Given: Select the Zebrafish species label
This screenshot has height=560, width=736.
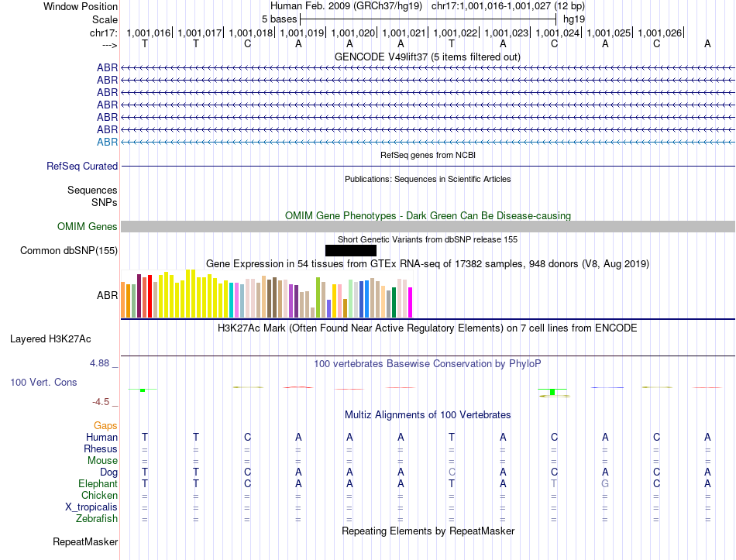Looking at the screenshot, I should 97,519.
